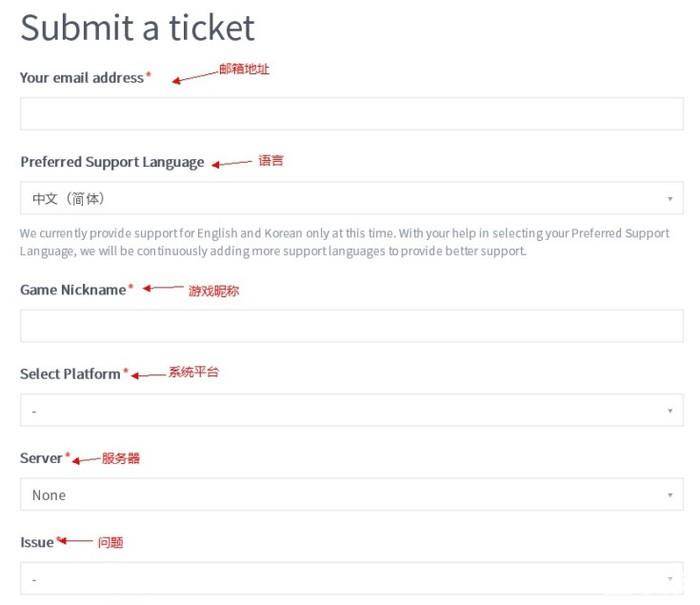This screenshot has height=605, width=700.
Task: Expand the Select Platform dropdown
Action: point(351,410)
